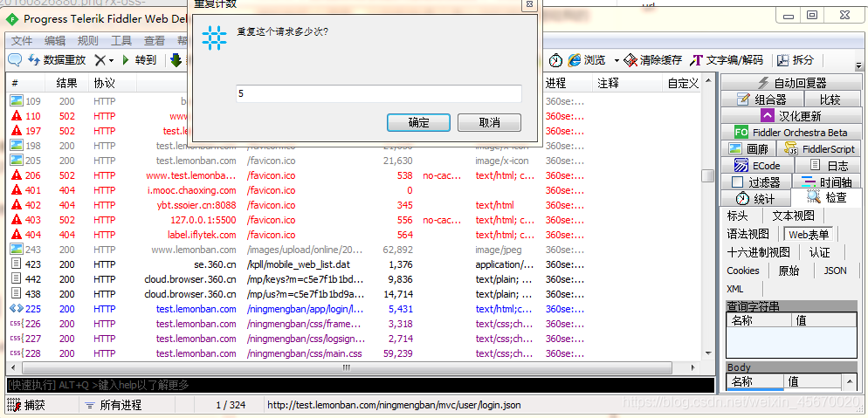868x418 pixels.
Task: Click the 浏览 browser globe icon
Action: pyautogui.click(x=574, y=59)
